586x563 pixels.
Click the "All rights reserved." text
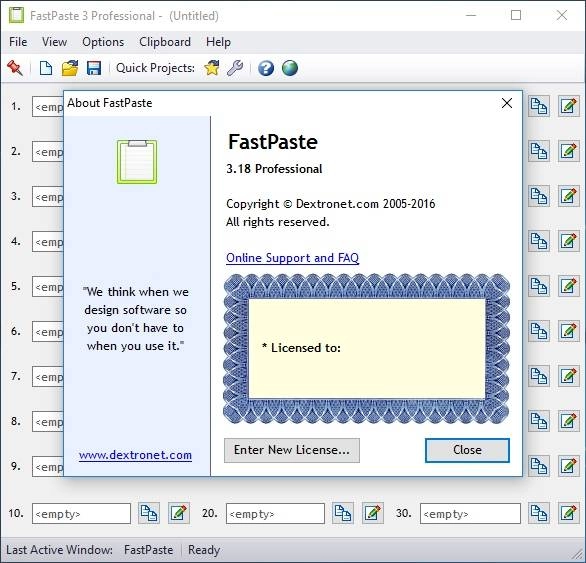pyautogui.click(x=278, y=222)
